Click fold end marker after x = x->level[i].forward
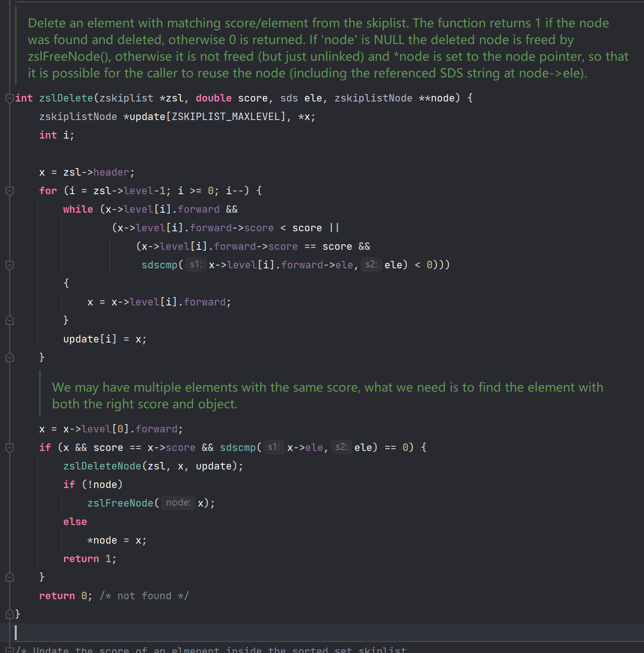Viewport: 644px width, 653px height. [9, 321]
